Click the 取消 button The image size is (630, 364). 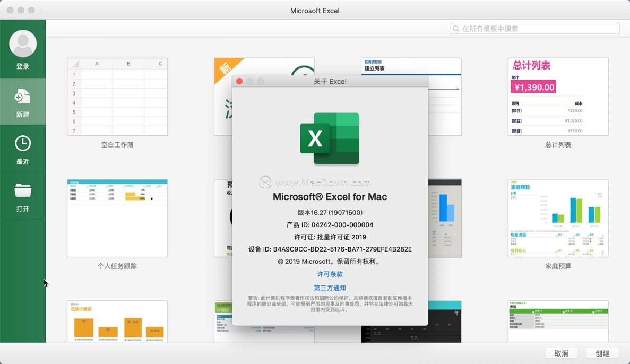562,353
